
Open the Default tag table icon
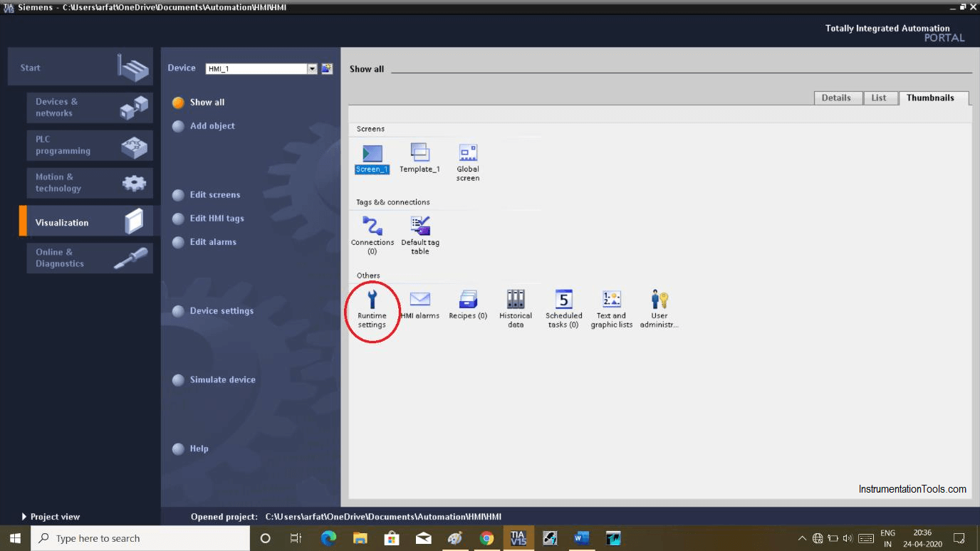(x=420, y=235)
